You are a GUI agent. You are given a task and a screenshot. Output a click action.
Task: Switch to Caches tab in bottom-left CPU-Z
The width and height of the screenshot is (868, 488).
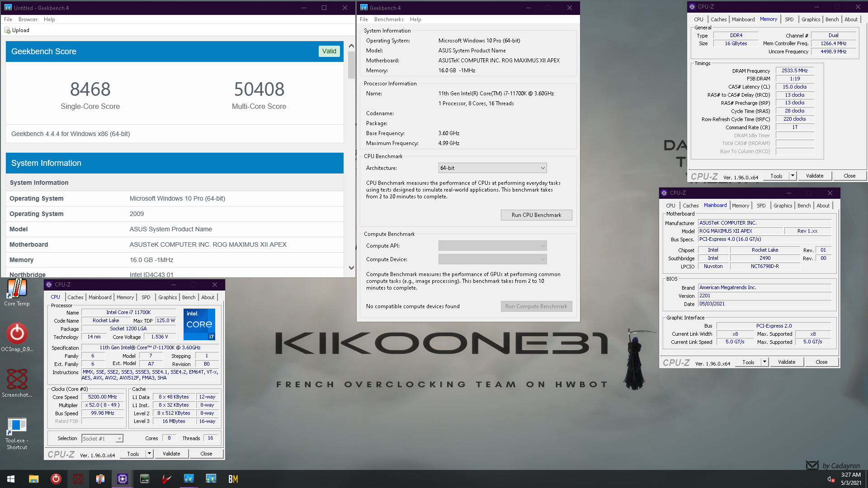point(75,297)
